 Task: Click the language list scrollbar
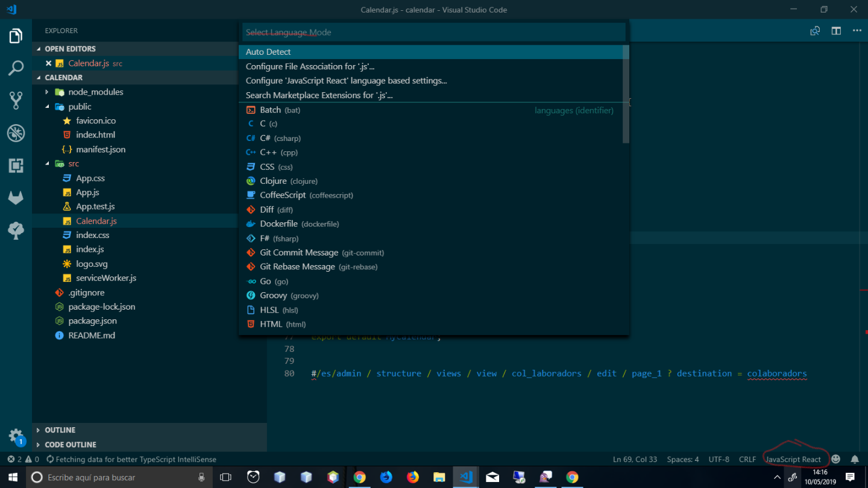tap(626, 95)
